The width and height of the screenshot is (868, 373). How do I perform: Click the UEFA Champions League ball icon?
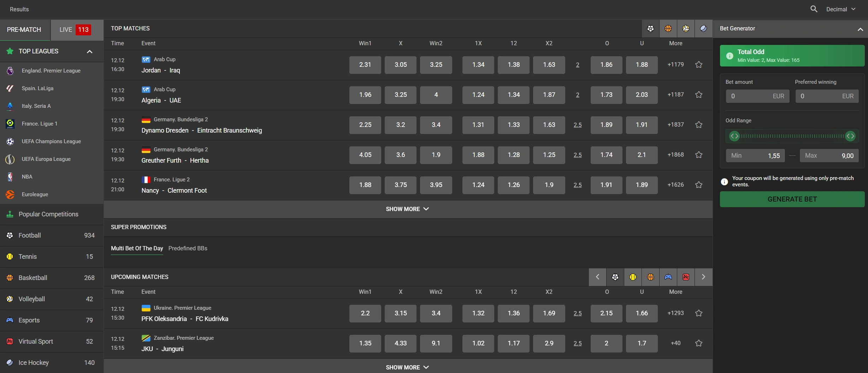pyautogui.click(x=10, y=141)
